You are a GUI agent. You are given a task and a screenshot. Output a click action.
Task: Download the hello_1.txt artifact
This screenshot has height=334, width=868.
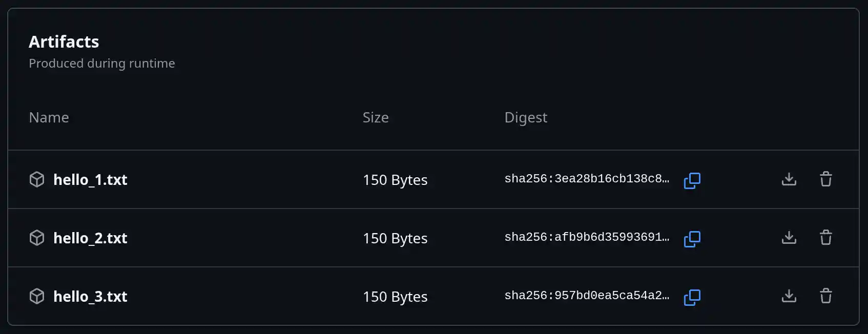point(789,179)
